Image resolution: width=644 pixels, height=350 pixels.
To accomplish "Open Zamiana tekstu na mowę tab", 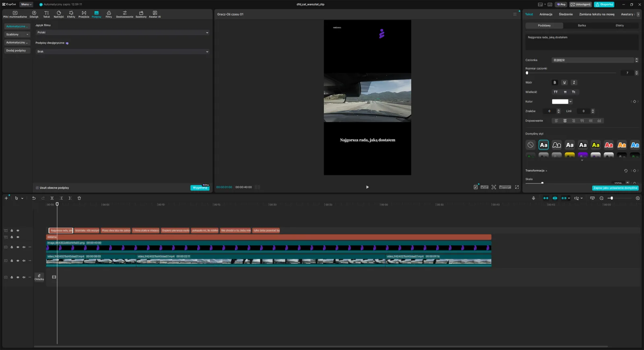I will click(597, 14).
